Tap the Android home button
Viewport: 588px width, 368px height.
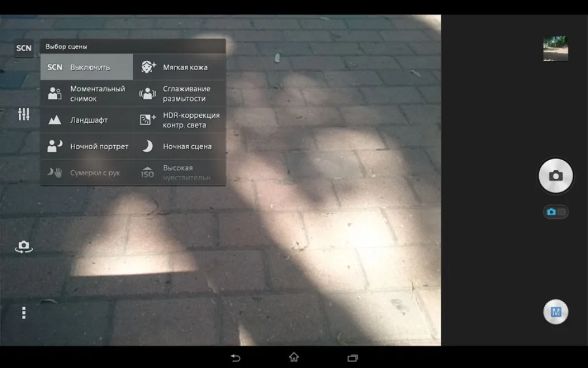(x=294, y=357)
